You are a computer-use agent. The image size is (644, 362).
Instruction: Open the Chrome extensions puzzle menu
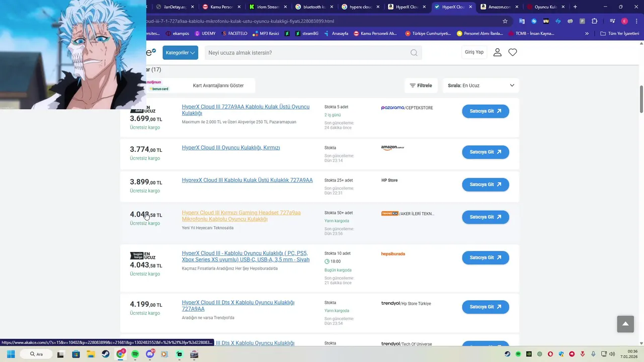tap(595, 21)
